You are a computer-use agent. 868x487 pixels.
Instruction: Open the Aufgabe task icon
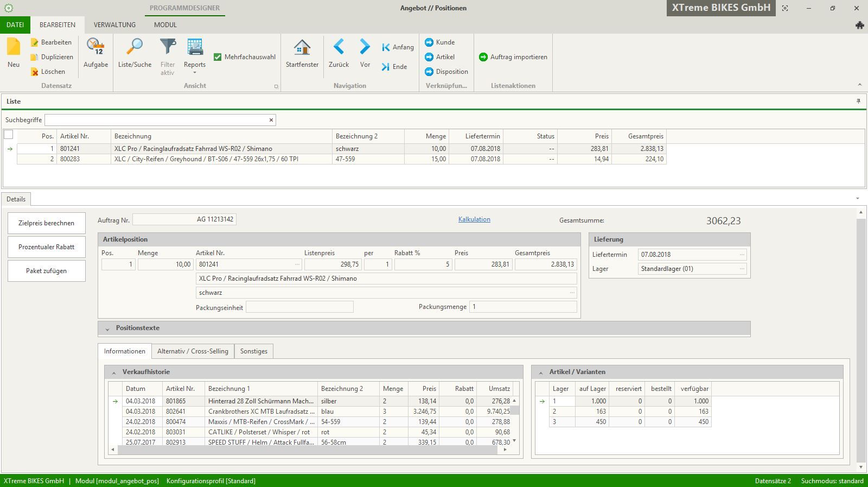pos(95,48)
